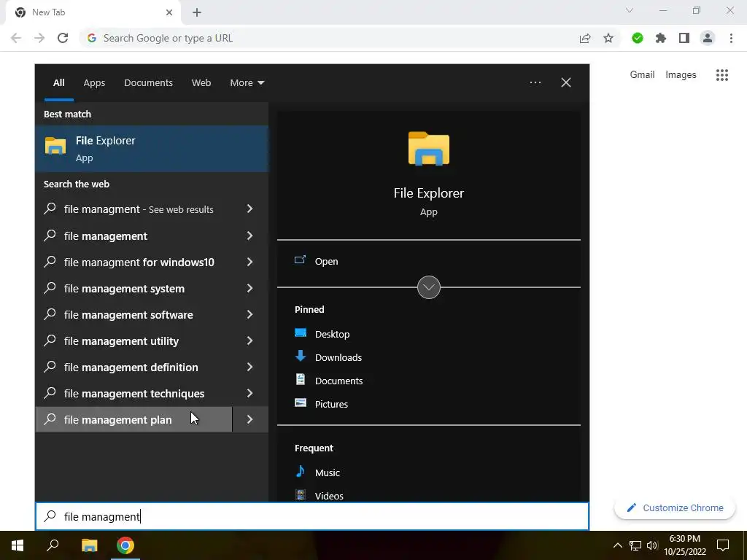Click the Chrome address bar

coord(329,38)
